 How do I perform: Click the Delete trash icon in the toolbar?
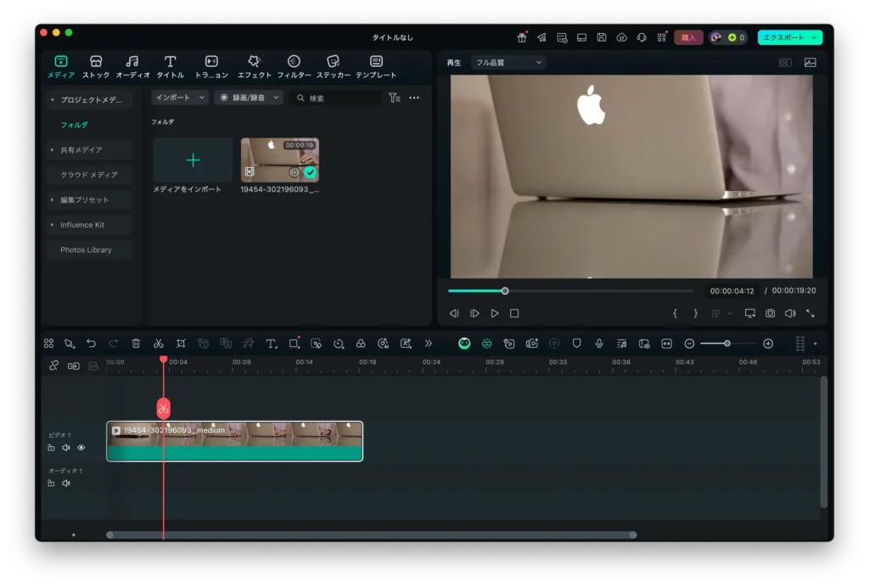pos(135,344)
